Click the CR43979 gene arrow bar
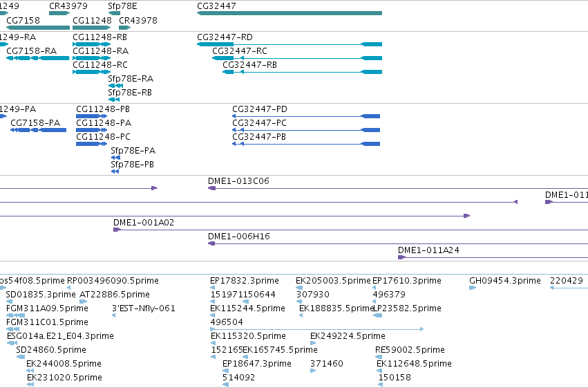The width and height of the screenshot is (588, 388). [x=59, y=13]
